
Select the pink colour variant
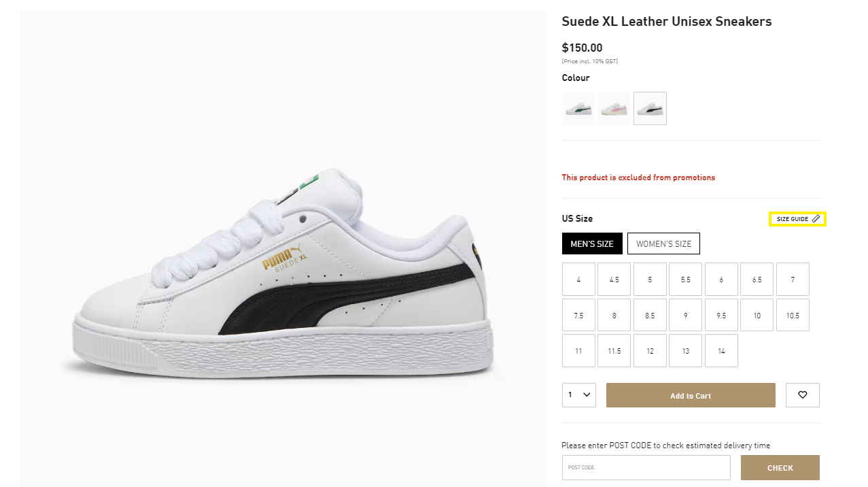[x=614, y=108]
